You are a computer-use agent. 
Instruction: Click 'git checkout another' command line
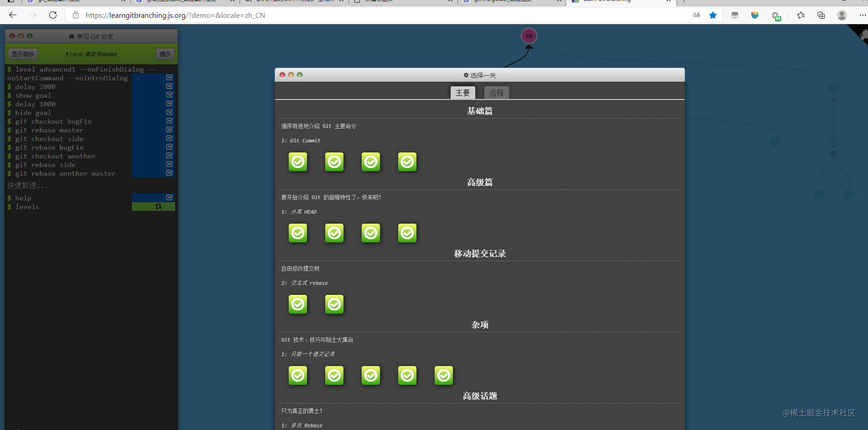pos(55,156)
